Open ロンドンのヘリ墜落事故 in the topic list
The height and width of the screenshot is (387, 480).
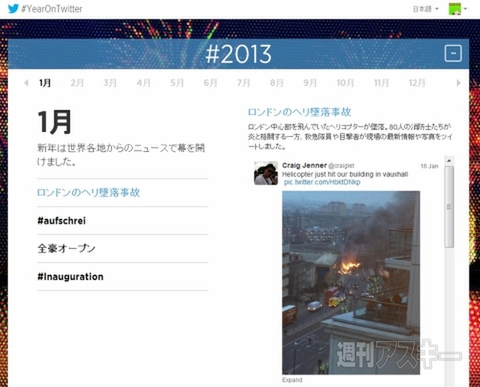click(x=88, y=192)
